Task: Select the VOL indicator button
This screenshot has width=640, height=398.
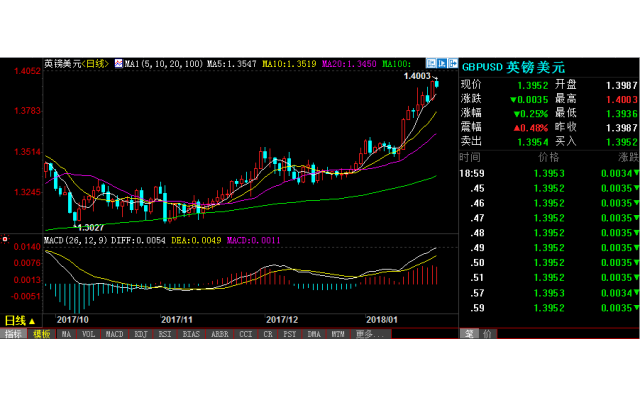Action: click(x=89, y=334)
